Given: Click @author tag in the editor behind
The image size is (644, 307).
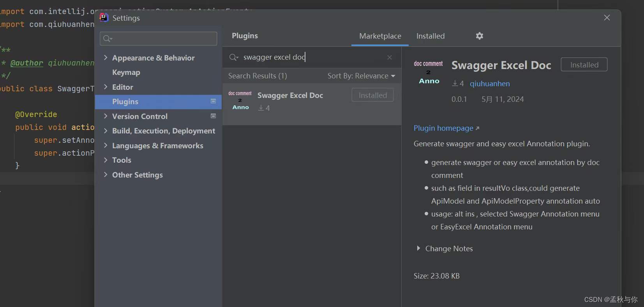Looking at the screenshot, I should tap(26, 63).
